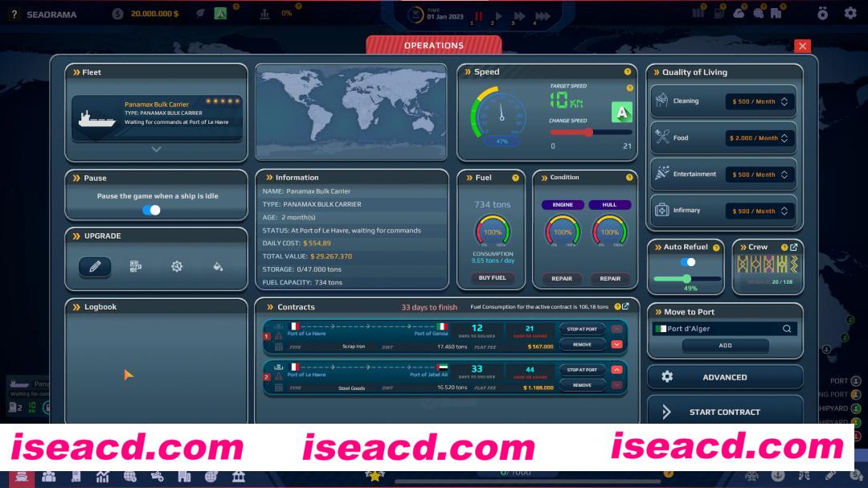868x488 pixels.
Task: Open the gear upgrade icon in Upgrade panel
Action: coord(177,266)
